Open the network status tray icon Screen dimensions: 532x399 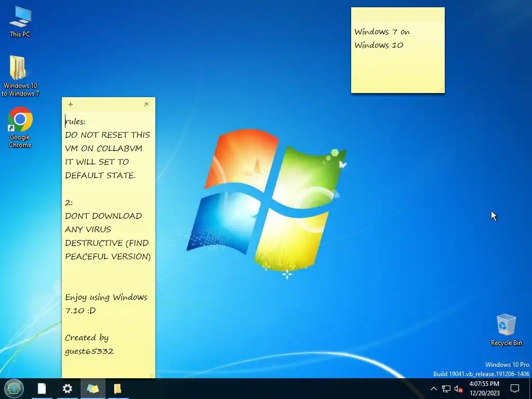point(446,389)
